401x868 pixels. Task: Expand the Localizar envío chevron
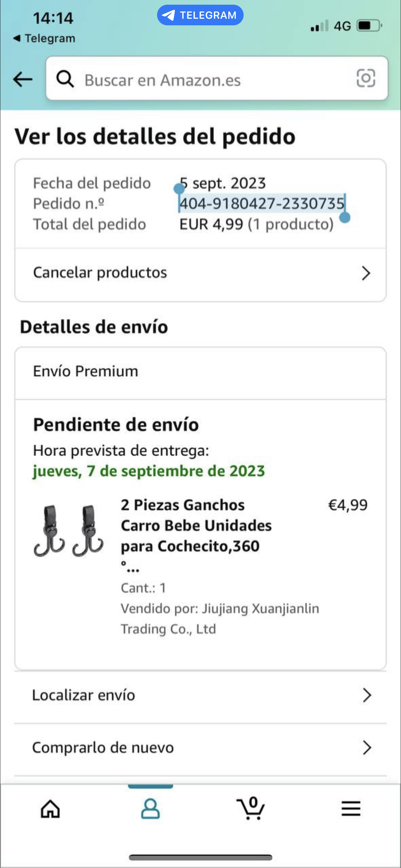tap(367, 695)
